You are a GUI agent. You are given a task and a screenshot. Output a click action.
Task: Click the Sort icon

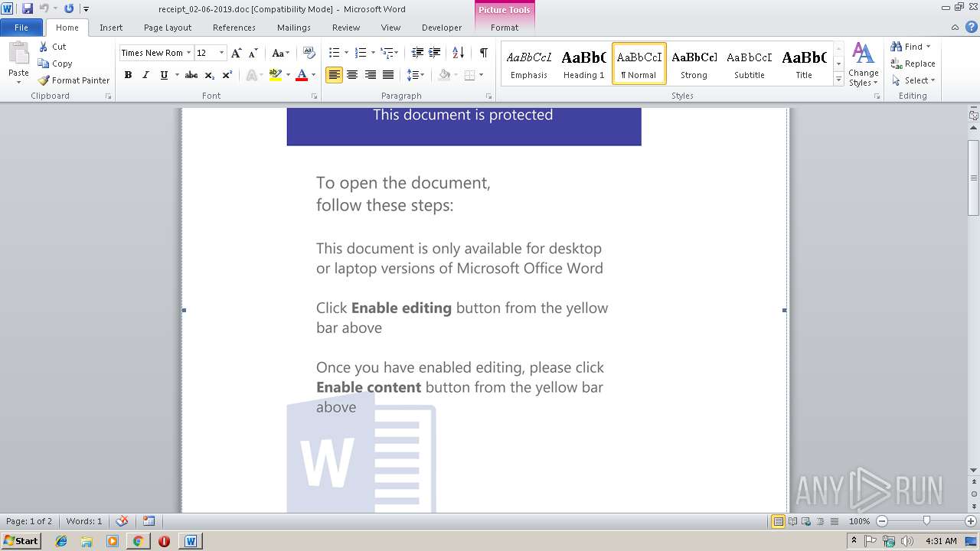point(458,53)
